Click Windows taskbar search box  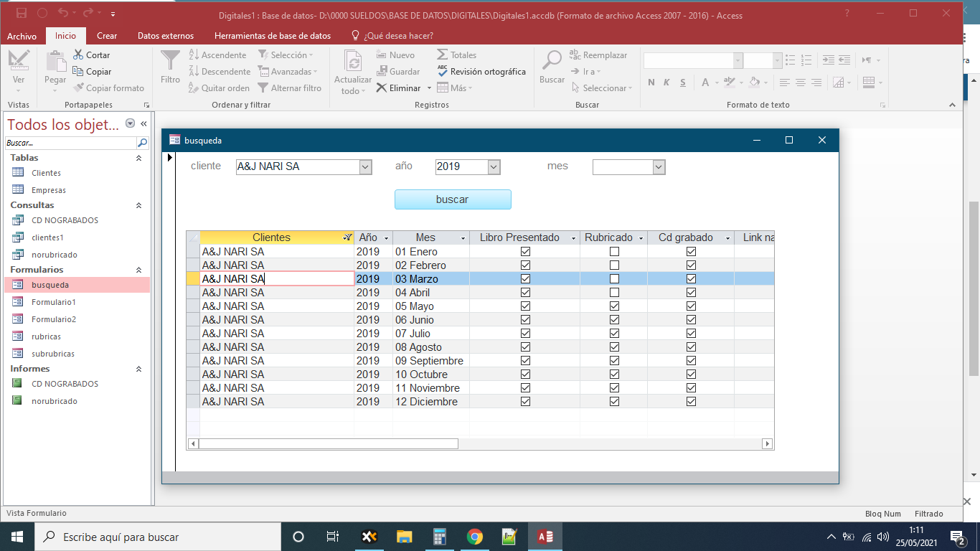(157, 537)
